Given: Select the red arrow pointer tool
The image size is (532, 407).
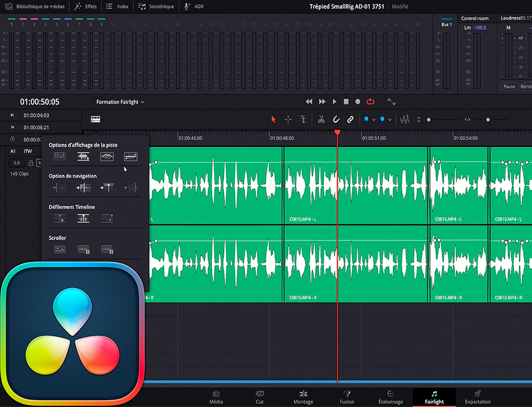Looking at the screenshot, I should (x=273, y=119).
